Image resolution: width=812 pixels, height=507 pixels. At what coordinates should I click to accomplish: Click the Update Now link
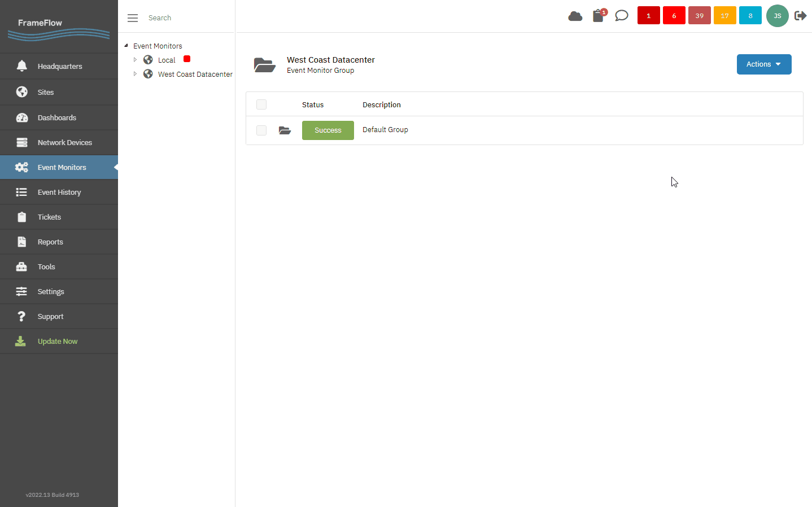pyautogui.click(x=58, y=342)
